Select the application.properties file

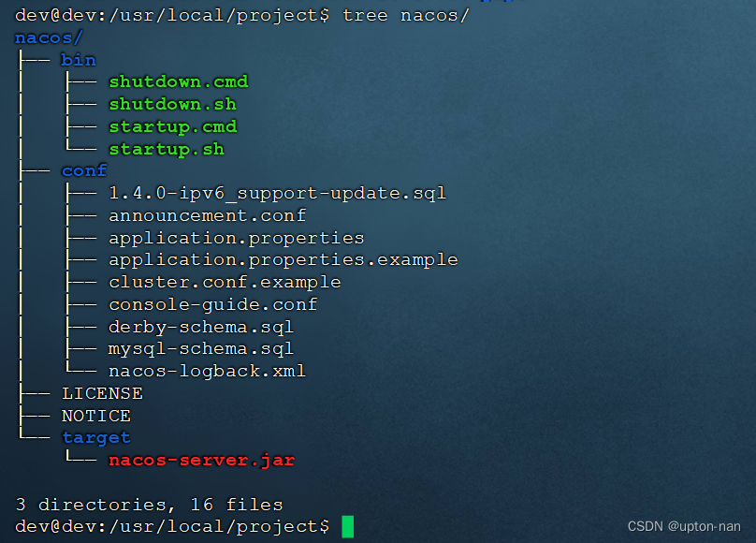click(x=235, y=238)
